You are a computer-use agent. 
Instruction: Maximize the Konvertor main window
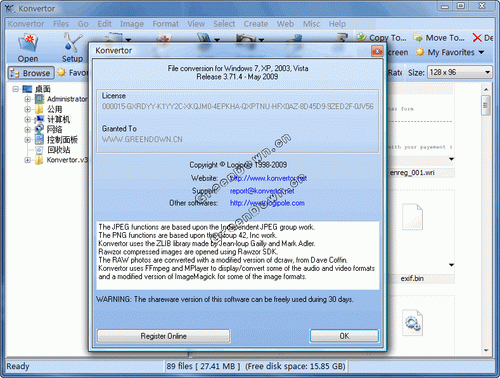461,6
